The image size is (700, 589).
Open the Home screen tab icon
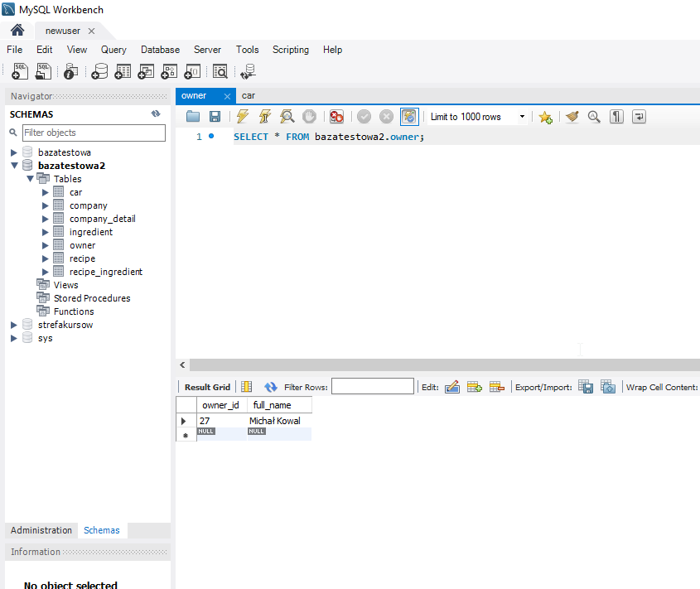coord(17,31)
